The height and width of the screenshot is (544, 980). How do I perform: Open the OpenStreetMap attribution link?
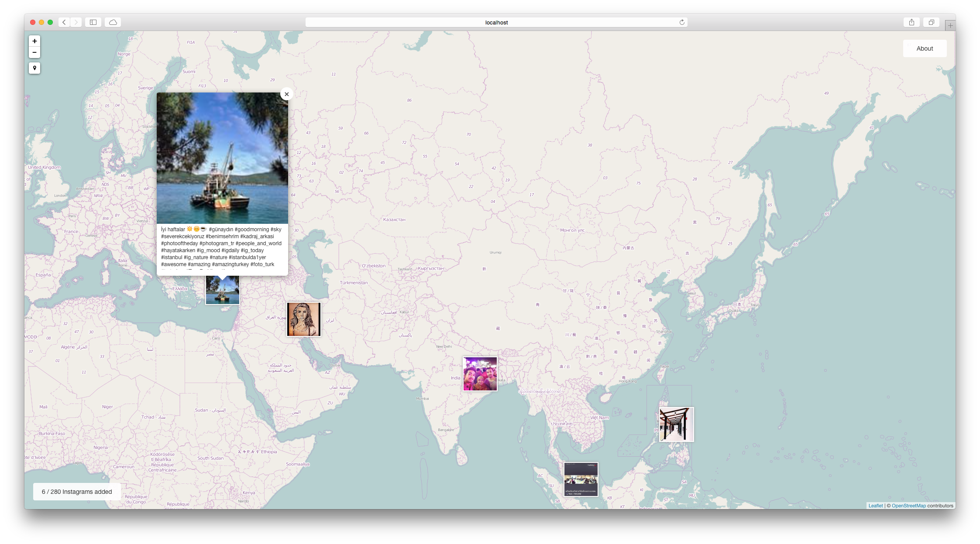pyautogui.click(x=908, y=506)
